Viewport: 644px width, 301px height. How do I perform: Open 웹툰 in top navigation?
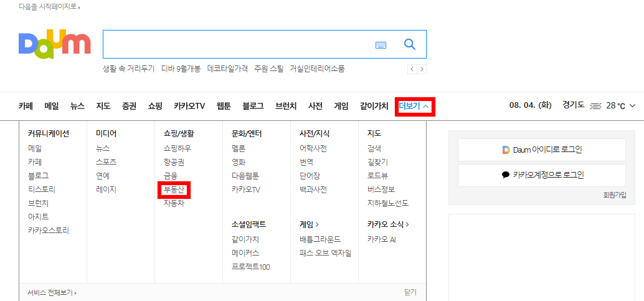point(224,106)
